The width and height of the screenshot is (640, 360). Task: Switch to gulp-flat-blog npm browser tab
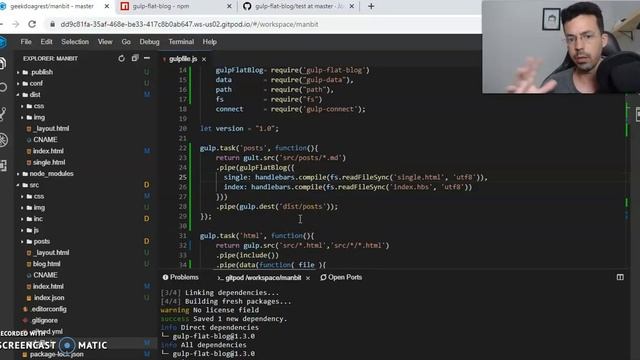tap(161, 6)
